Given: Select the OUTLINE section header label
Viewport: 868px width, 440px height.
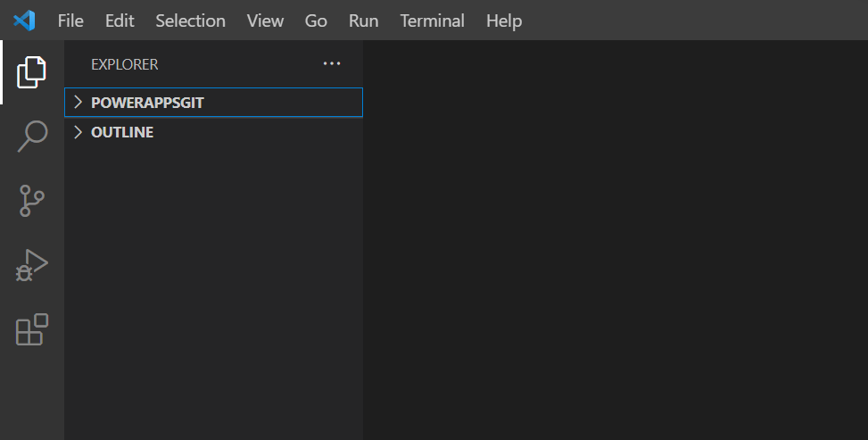Looking at the screenshot, I should (122, 132).
